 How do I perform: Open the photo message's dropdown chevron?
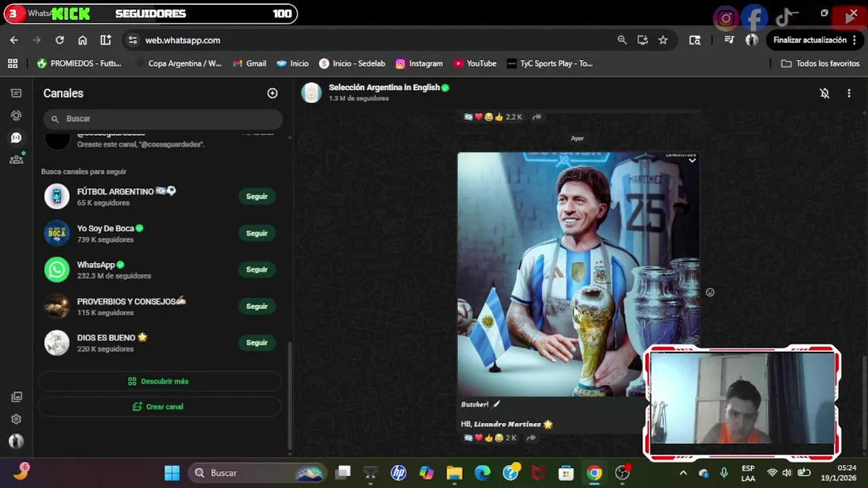pyautogui.click(x=692, y=161)
